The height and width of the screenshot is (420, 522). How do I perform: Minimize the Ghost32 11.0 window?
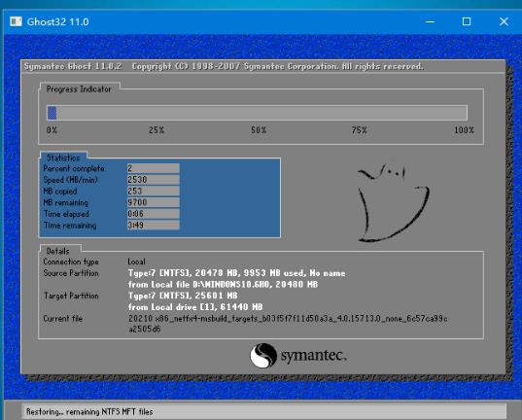430,21
